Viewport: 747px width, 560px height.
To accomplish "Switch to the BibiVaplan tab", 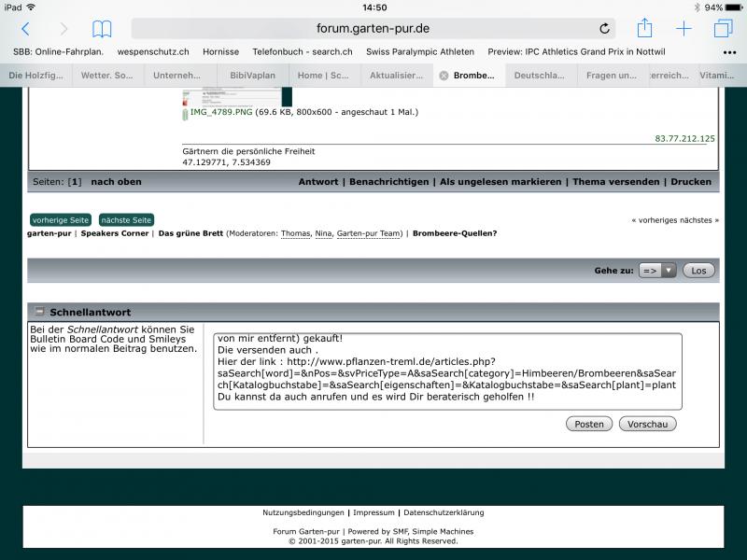I will pos(253,76).
